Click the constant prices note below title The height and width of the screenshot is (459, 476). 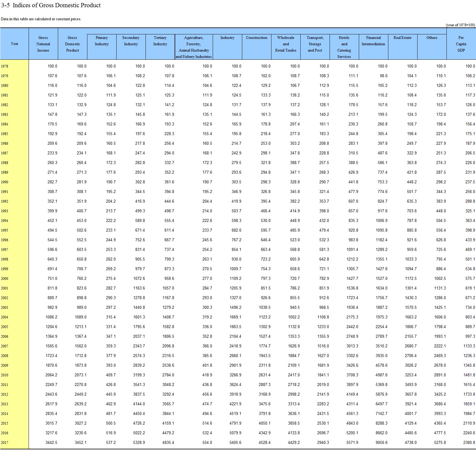[41, 19]
